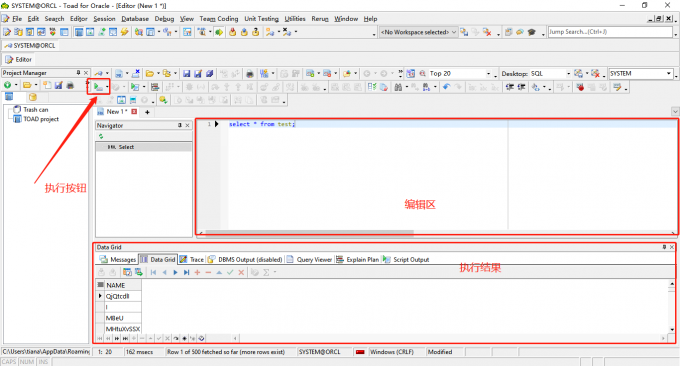Click the last record navigation icon

(x=186, y=272)
